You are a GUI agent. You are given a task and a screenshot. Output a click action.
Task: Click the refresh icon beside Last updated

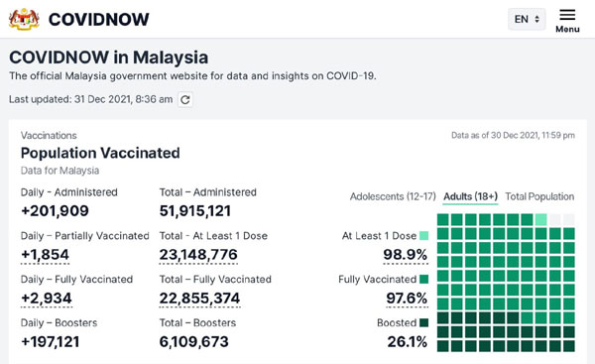coord(185,100)
